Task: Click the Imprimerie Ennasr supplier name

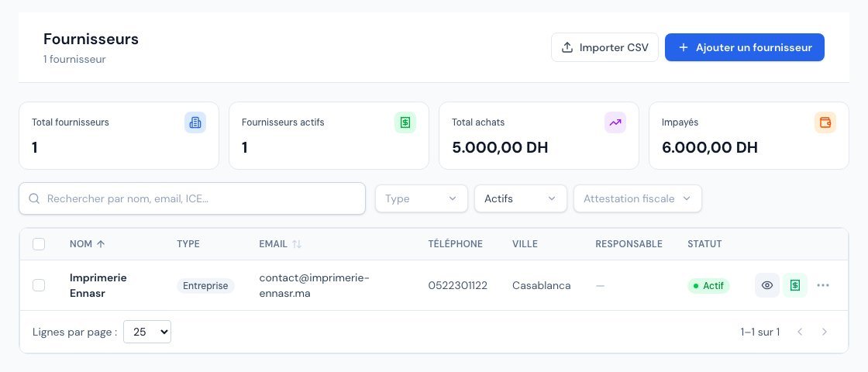Action: coord(98,286)
